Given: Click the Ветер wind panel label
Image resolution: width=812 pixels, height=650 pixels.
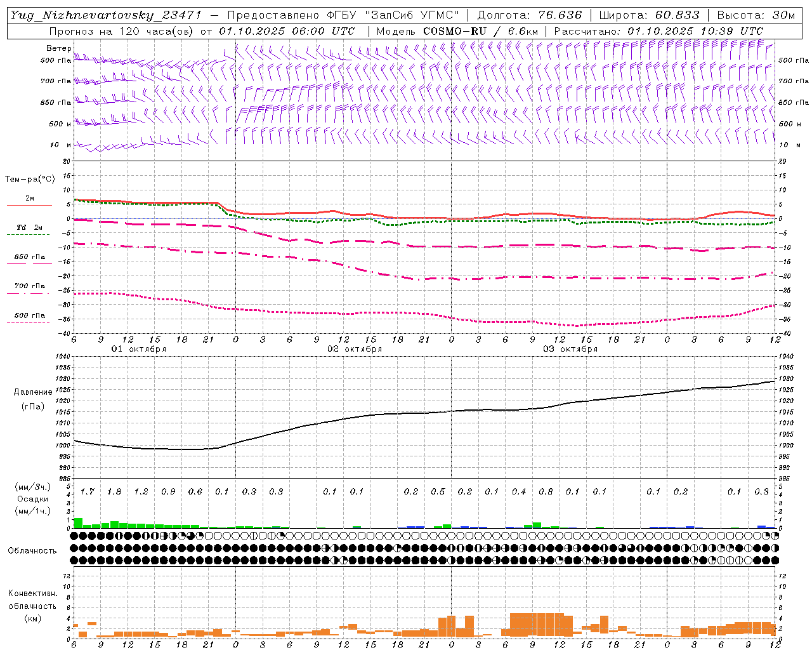Looking at the screenshot, I should (x=58, y=48).
